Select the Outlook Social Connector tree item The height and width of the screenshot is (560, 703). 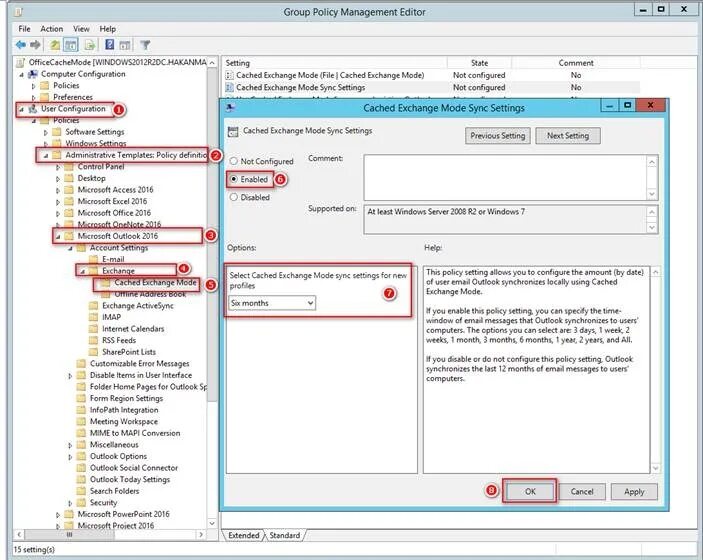coord(134,468)
